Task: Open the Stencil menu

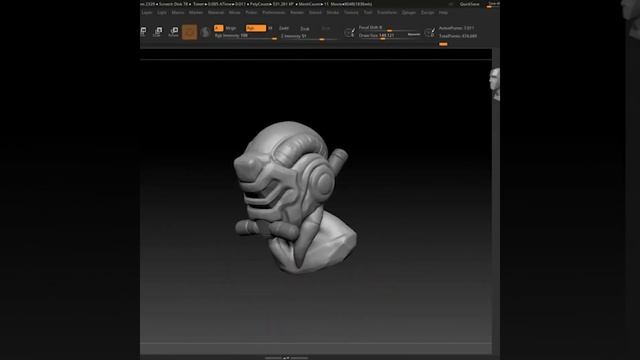Action: 315,13
